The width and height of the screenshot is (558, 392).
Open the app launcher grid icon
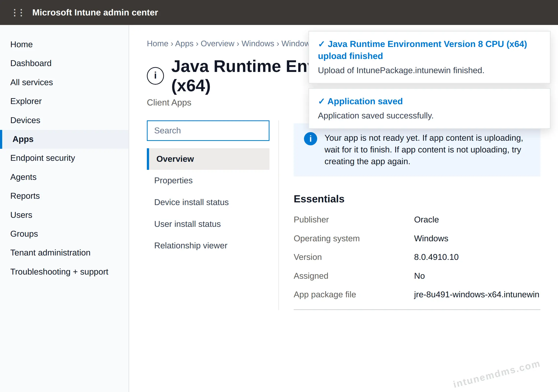pos(18,12)
